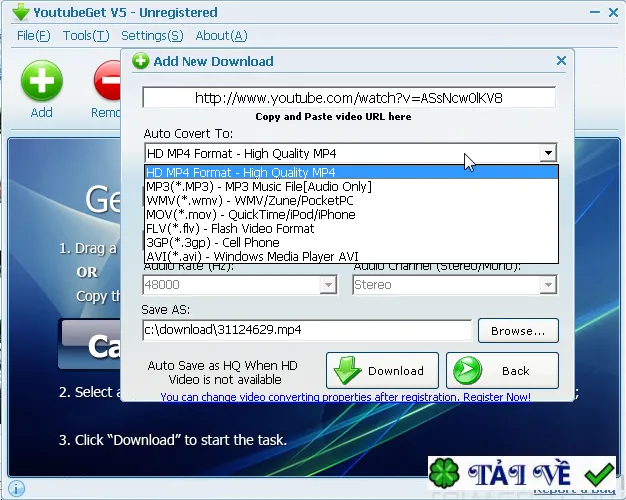Click the green arrow Download button
626x500 pixels.
point(382,371)
